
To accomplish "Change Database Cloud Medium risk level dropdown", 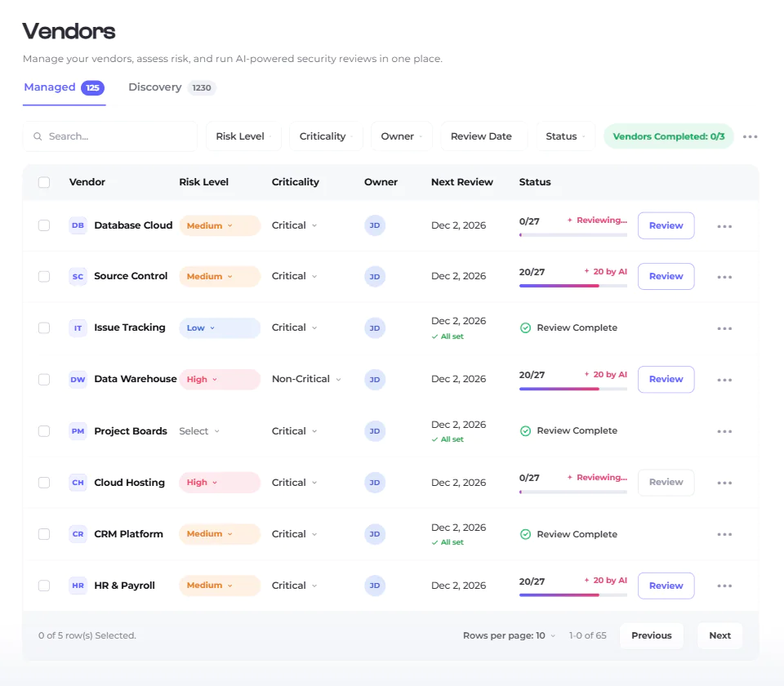I will point(220,225).
